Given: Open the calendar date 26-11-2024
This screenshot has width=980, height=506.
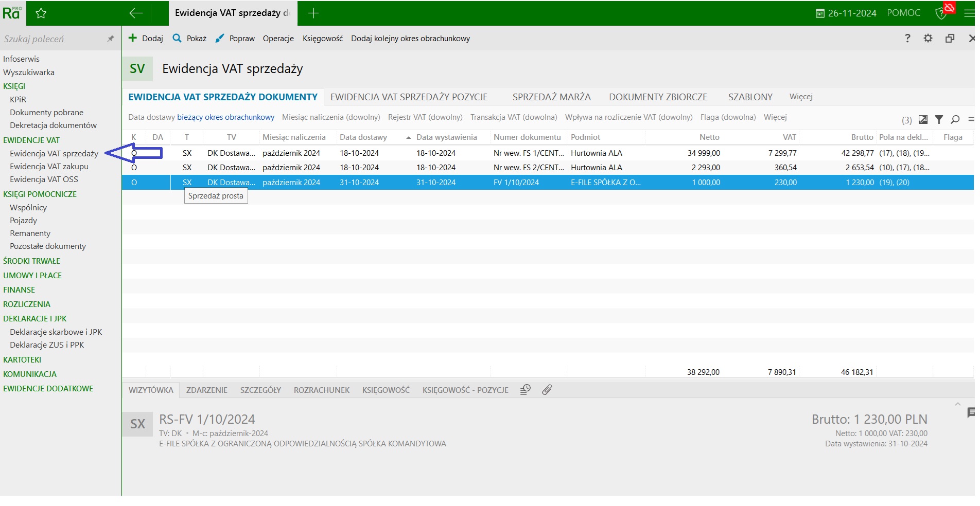Looking at the screenshot, I should click(846, 13).
